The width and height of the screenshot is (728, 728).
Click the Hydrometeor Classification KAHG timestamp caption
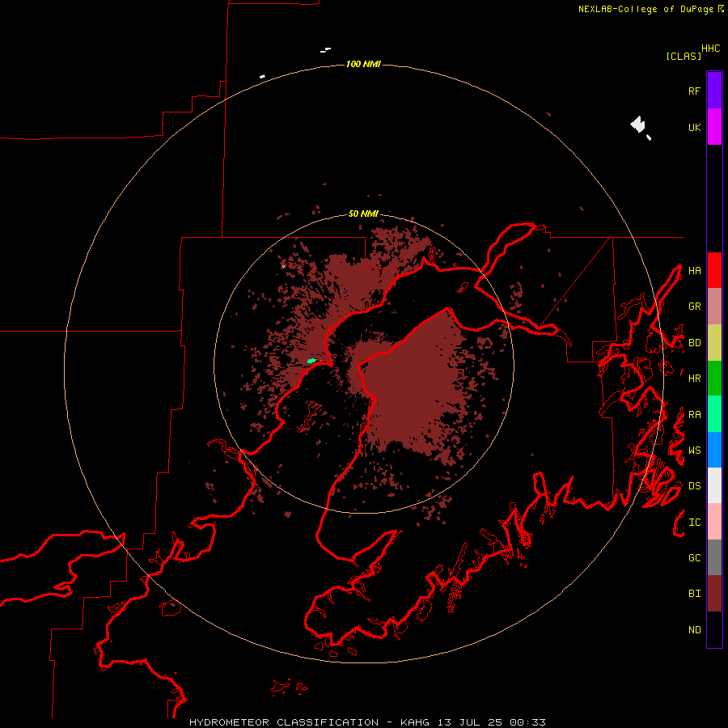tap(367, 722)
